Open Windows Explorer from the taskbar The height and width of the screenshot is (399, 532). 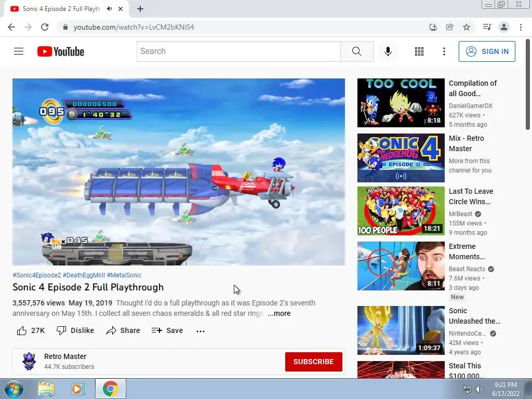pyautogui.click(x=46, y=389)
